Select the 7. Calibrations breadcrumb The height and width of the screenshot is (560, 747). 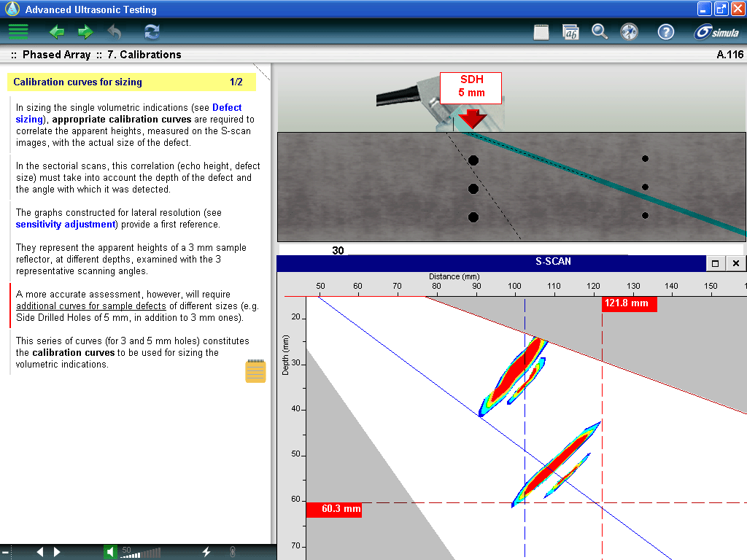(x=144, y=55)
